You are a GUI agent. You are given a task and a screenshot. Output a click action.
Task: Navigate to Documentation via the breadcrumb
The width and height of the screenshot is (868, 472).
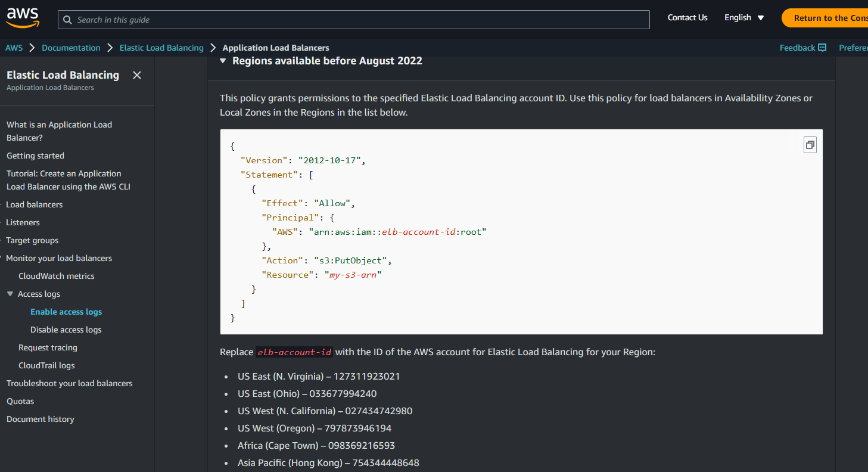point(71,47)
